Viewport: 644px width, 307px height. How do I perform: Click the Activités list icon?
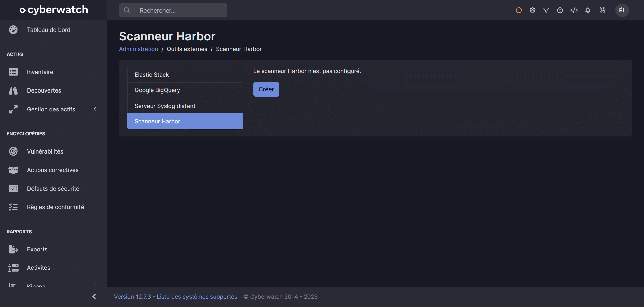coord(13,268)
